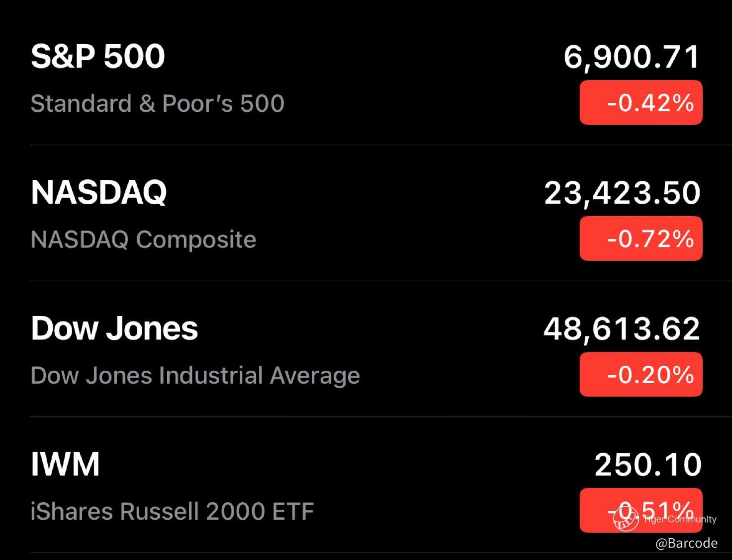Click the NASDAQ Composite subtitle

[143, 240]
